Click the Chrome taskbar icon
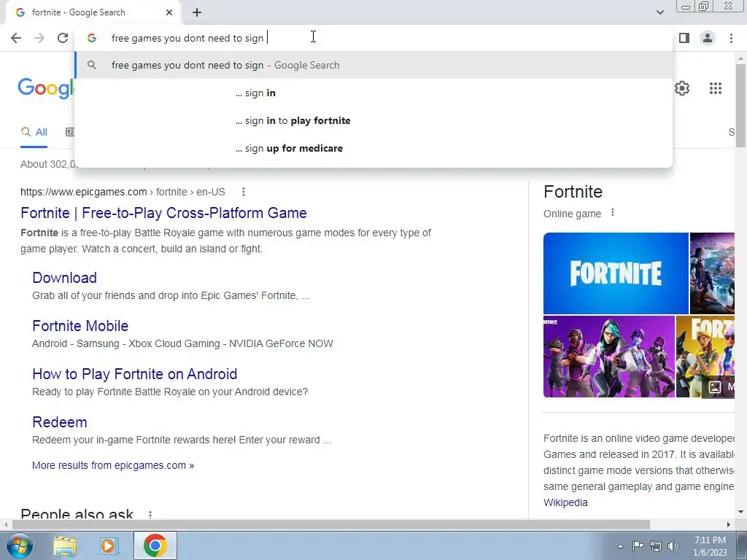747x560 pixels. [x=155, y=545]
